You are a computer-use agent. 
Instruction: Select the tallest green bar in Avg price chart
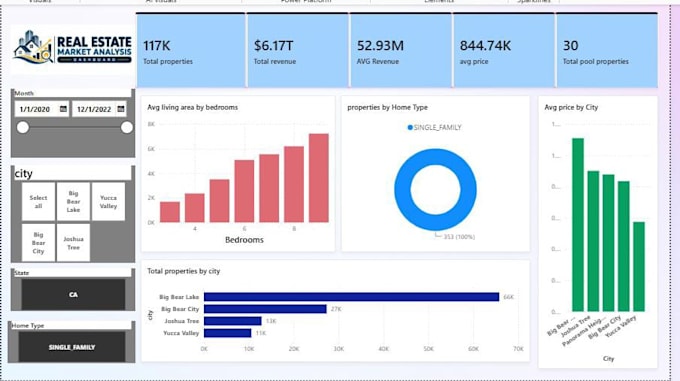click(x=578, y=225)
